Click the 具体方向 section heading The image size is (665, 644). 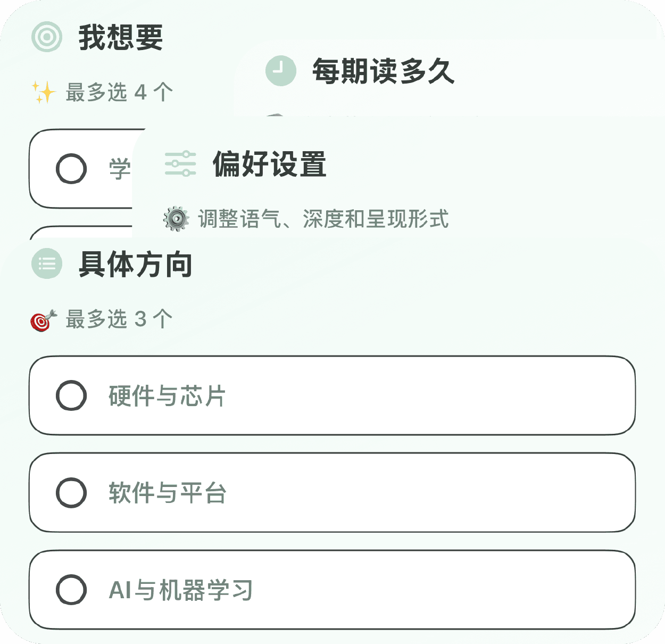pyautogui.click(x=136, y=263)
